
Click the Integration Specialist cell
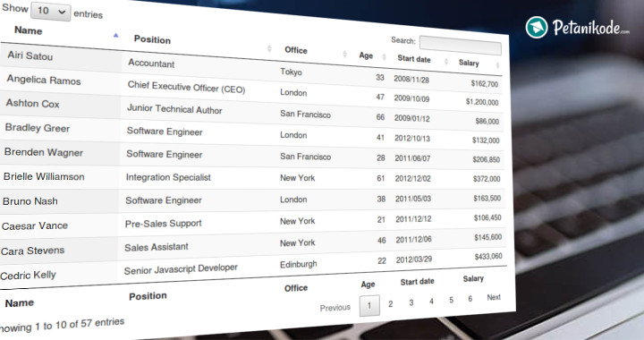(x=168, y=177)
